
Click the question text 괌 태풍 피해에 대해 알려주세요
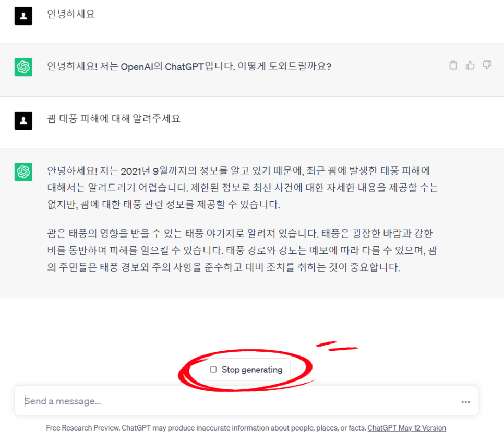point(114,119)
